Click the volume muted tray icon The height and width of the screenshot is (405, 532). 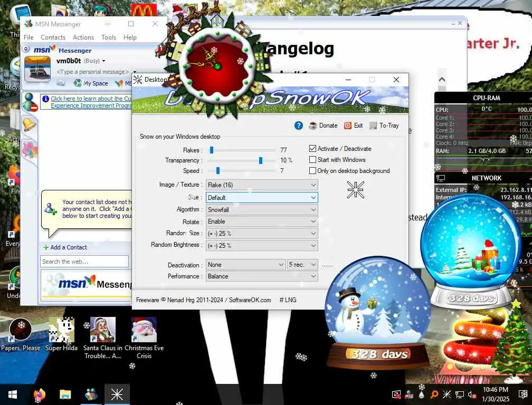tap(472, 394)
